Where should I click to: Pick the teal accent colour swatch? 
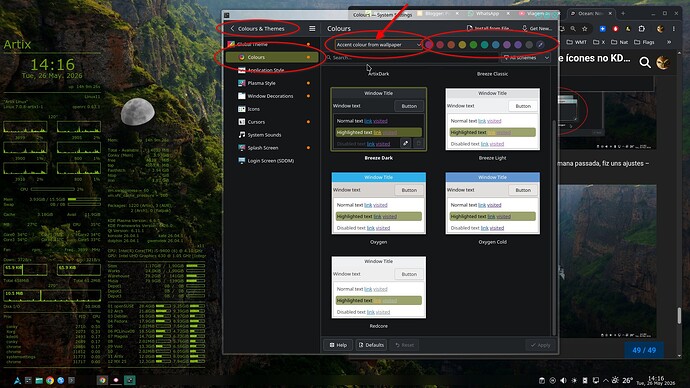click(484, 44)
